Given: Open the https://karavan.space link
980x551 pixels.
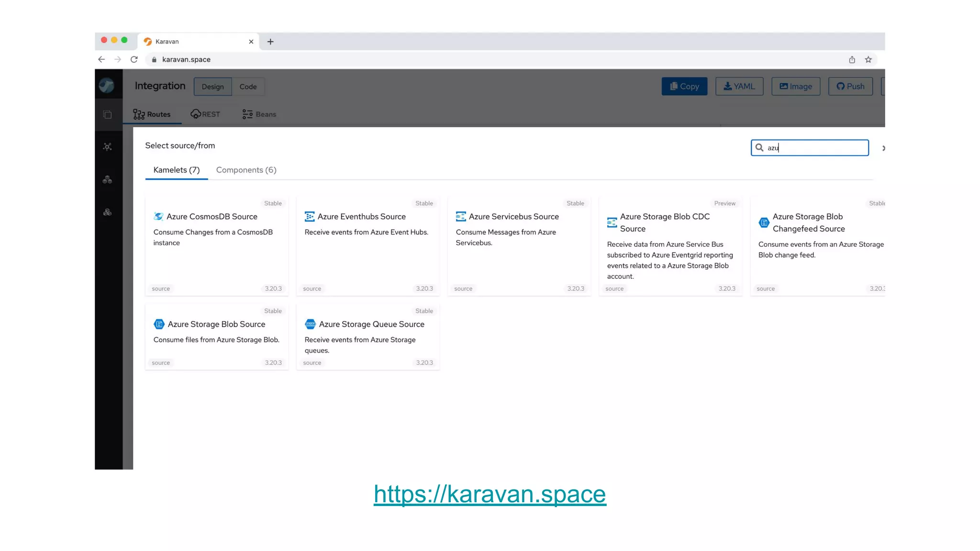Looking at the screenshot, I should pos(490,494).
